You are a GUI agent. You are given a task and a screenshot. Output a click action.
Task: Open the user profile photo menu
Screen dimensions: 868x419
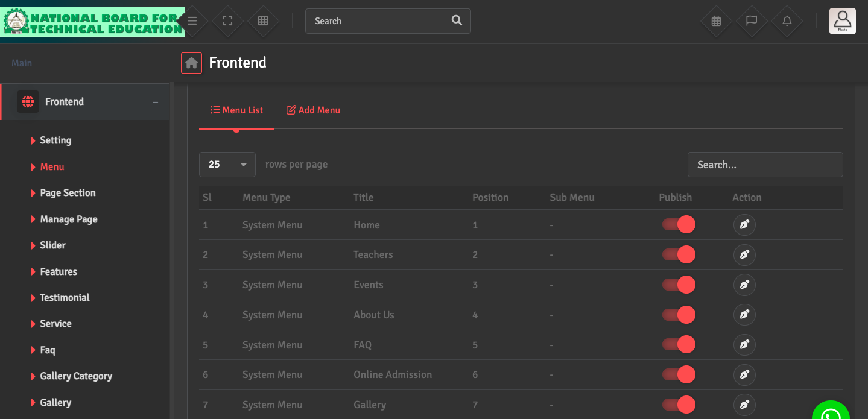(x=842, y=21)
